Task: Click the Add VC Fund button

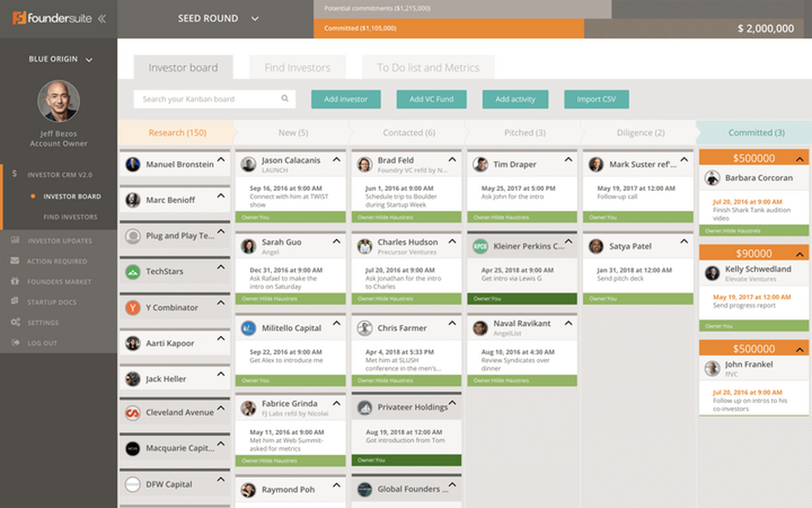Action: click(x=431, y=99)
